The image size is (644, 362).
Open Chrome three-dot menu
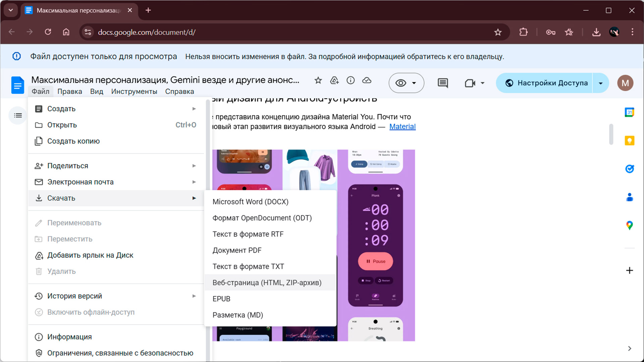coord(632,32)
